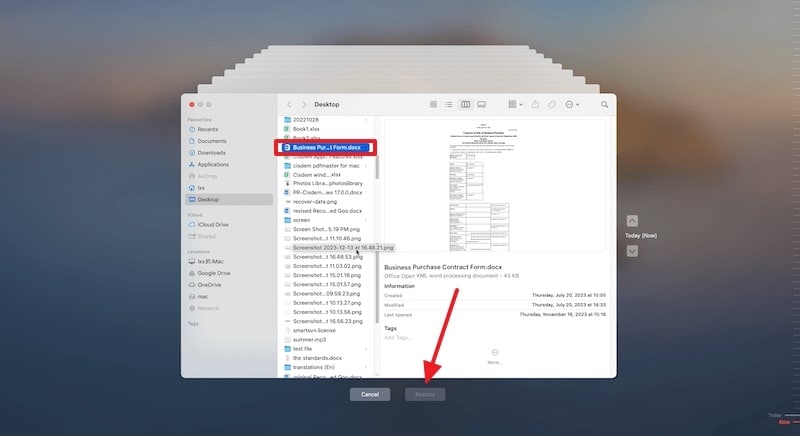Go to older backup with up arrow
Screen dimensions: 800x436
[x=632, y=221]
